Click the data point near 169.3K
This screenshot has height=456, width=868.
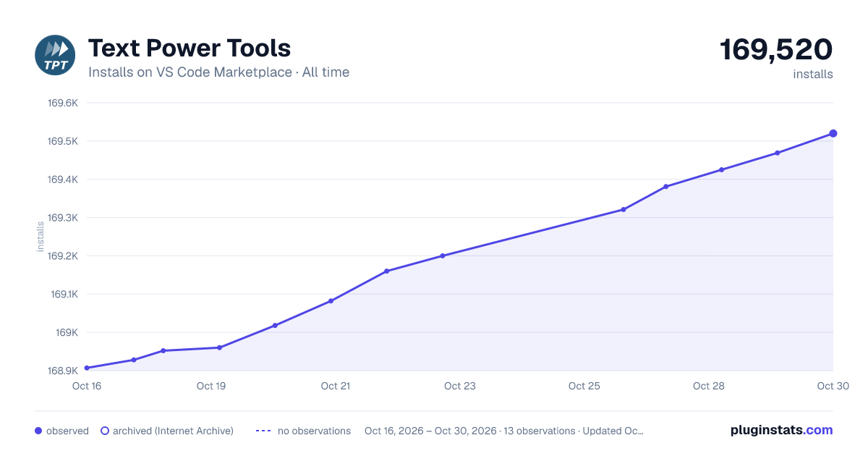click(624, 210)
